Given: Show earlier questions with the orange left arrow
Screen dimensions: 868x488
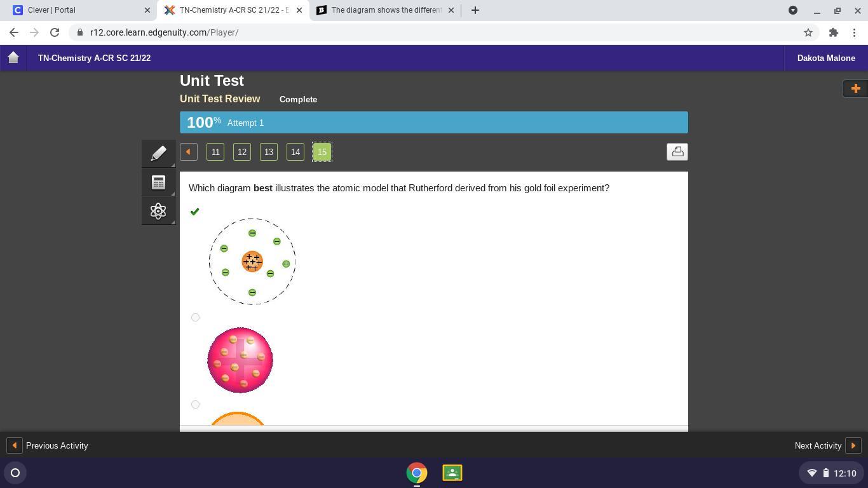Looking at the screenshot, I should click(188, 152).
